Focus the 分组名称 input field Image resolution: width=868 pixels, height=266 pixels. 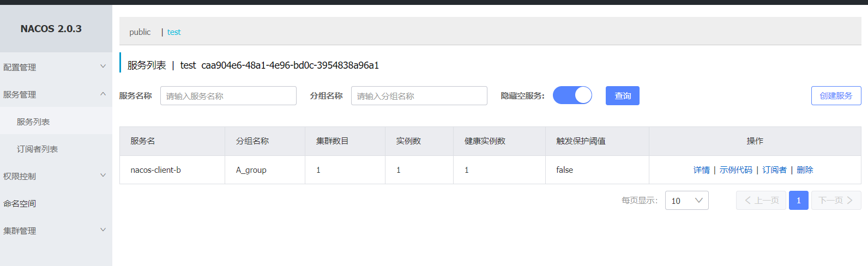click(x=419, y=96)
